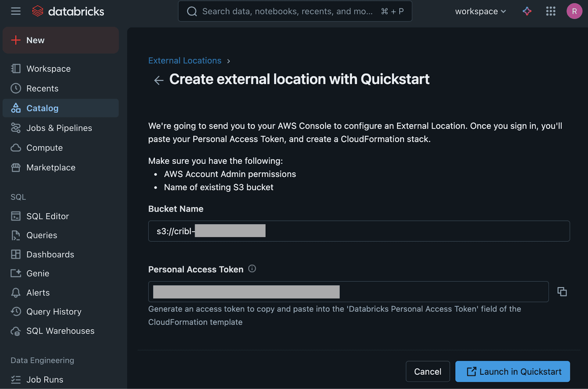Open SQL Editor from the sidebar

click(47, 216)
